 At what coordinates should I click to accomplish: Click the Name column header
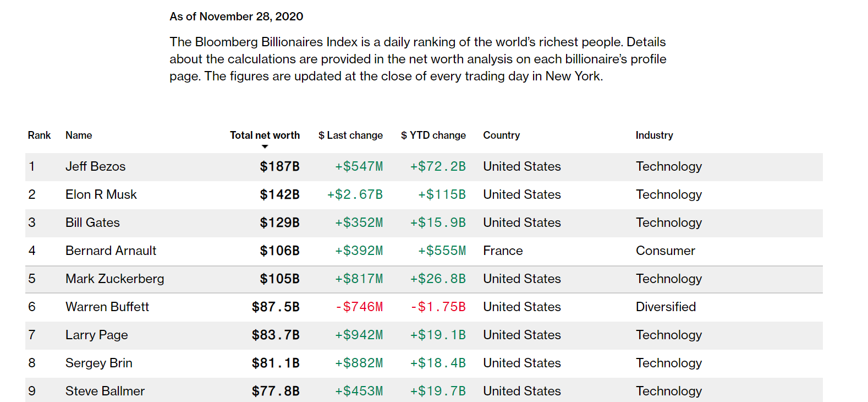point(79,135)
